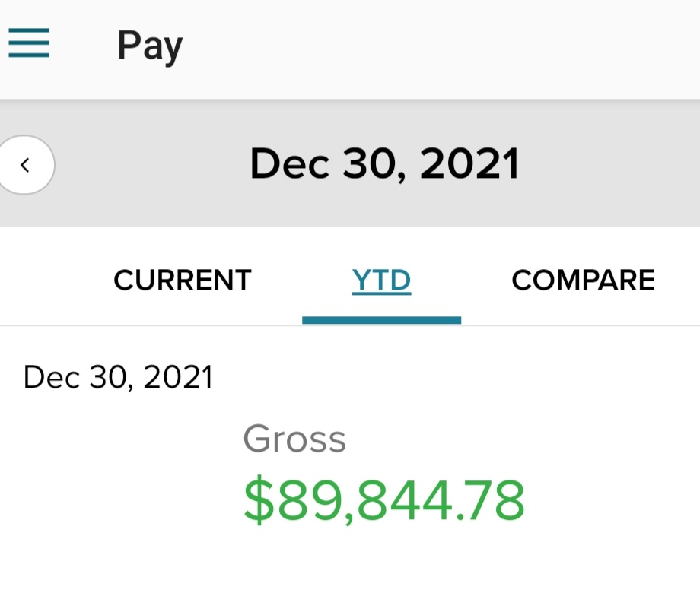This screenshot has width=700, height=593.
Task: Go to previous pay date with left chevron
Action: point(25,165)
